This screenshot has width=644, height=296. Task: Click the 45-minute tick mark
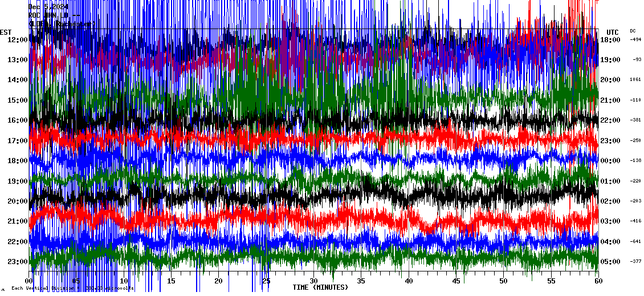coord(456,281)
